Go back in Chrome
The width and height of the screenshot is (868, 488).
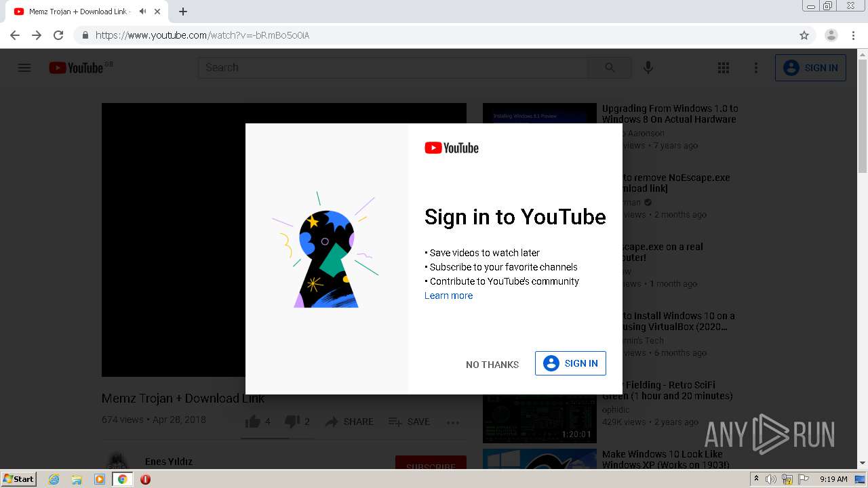click(x=15, y=35)
